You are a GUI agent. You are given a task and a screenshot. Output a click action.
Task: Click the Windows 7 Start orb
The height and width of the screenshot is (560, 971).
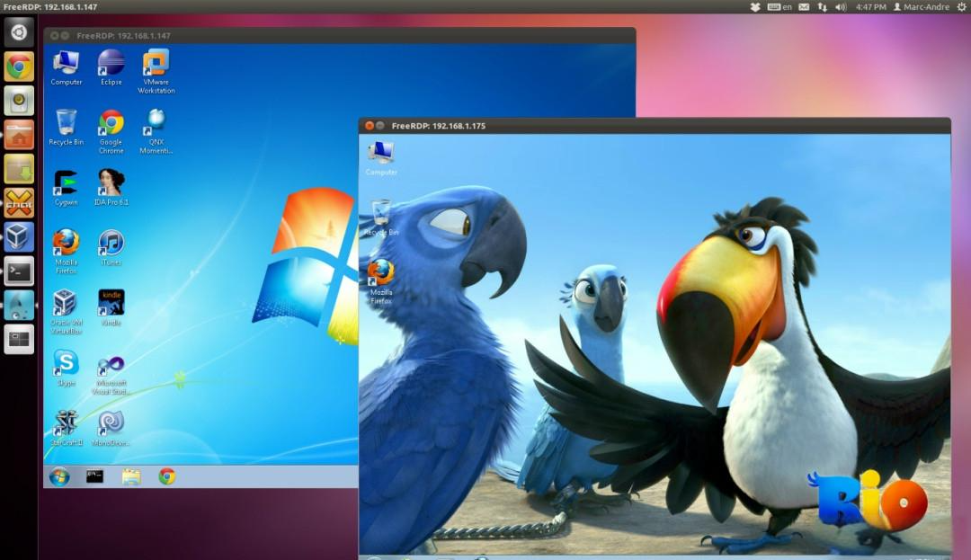[x=60, y=476]
